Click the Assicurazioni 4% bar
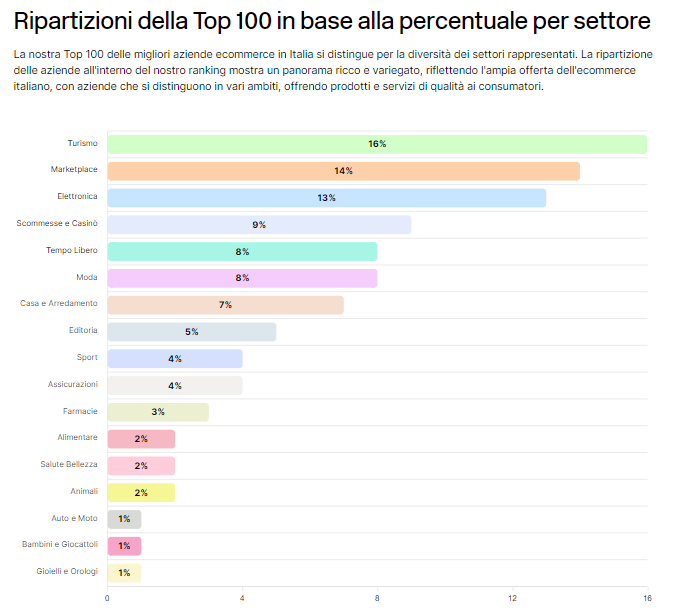The height and width of the screenshot is (615, 677). [x=174, y=385]
